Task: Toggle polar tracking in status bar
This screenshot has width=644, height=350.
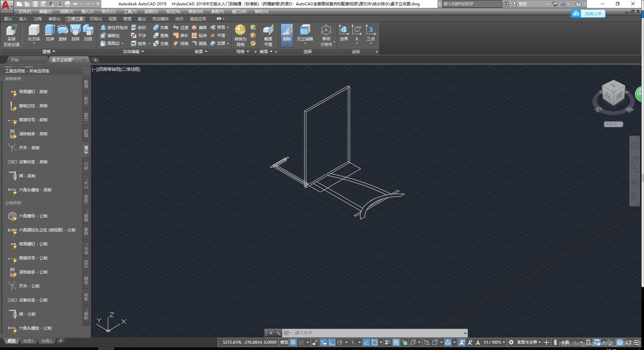Action: click(340, 342)
